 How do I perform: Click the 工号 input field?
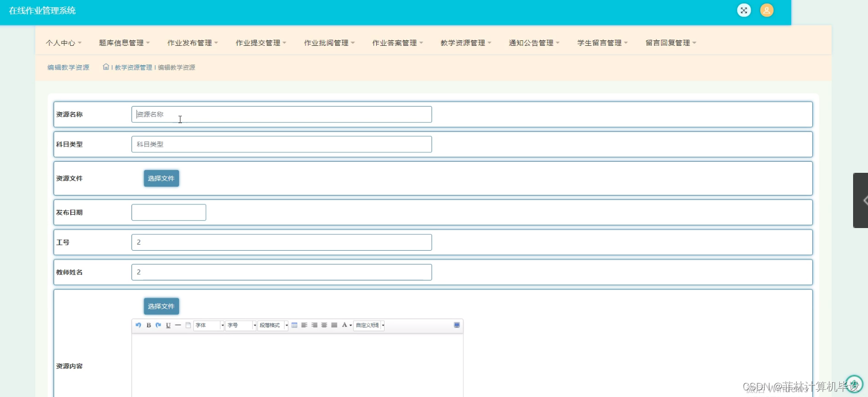pos(282,242)
